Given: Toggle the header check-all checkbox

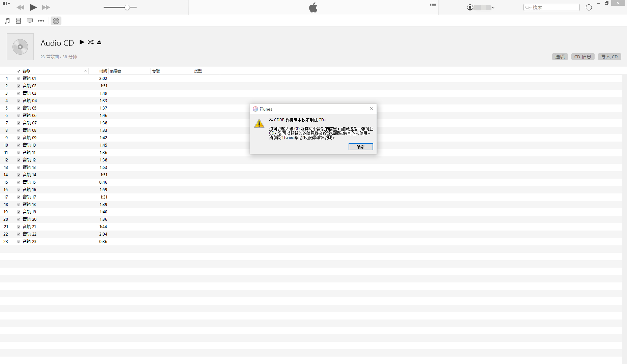Looking at the screenshot, I should click(19, 71).
